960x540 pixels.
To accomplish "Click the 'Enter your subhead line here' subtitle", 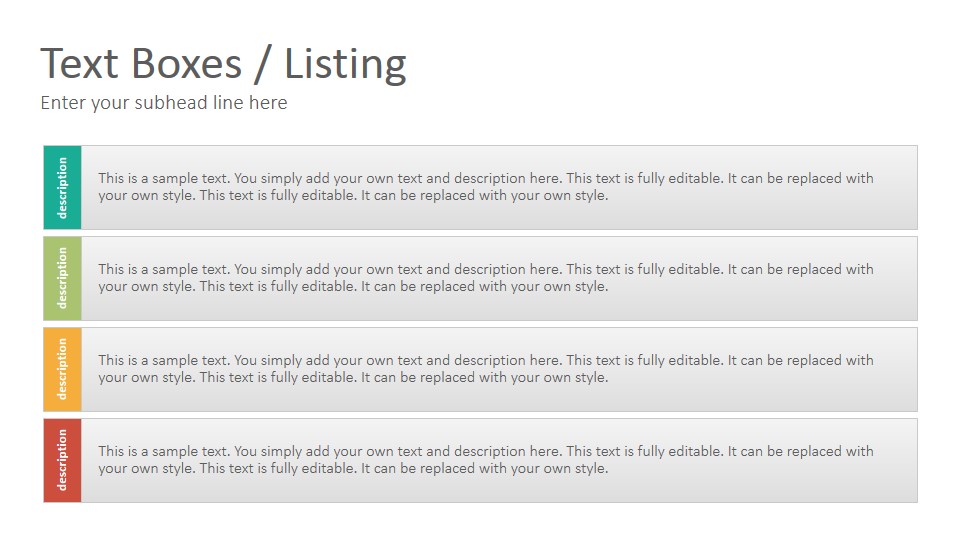I will (x=164, y=103).
